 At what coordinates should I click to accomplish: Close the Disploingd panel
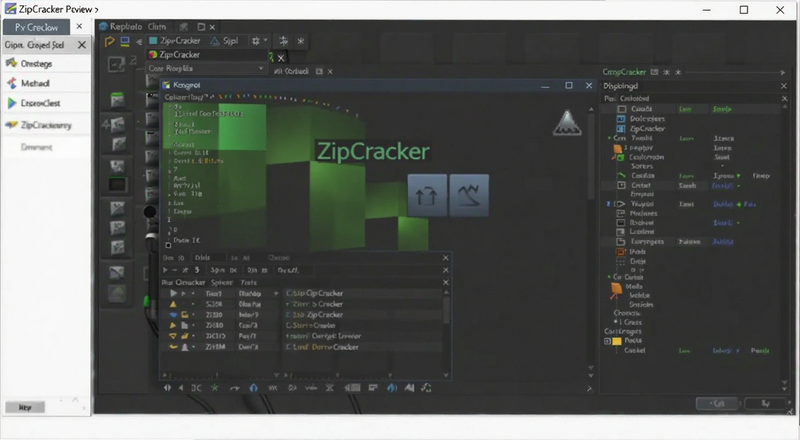click(784, 86)
